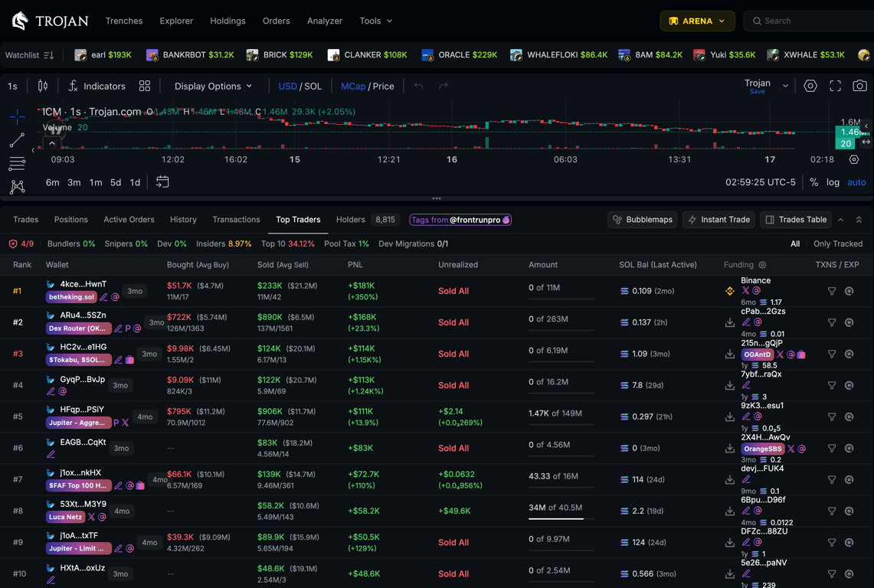
Task: Switch chart currency to SOL
Action: tap(313, 86)
